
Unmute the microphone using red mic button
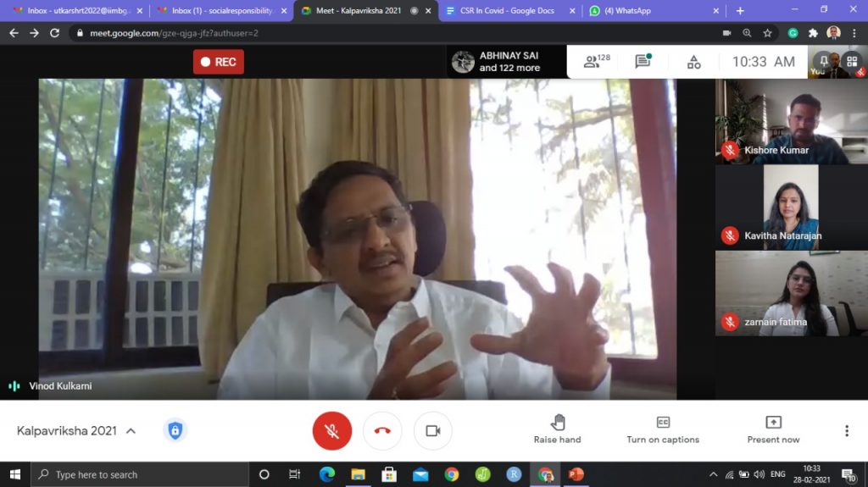pyautogui.click(x=331, y=430)
